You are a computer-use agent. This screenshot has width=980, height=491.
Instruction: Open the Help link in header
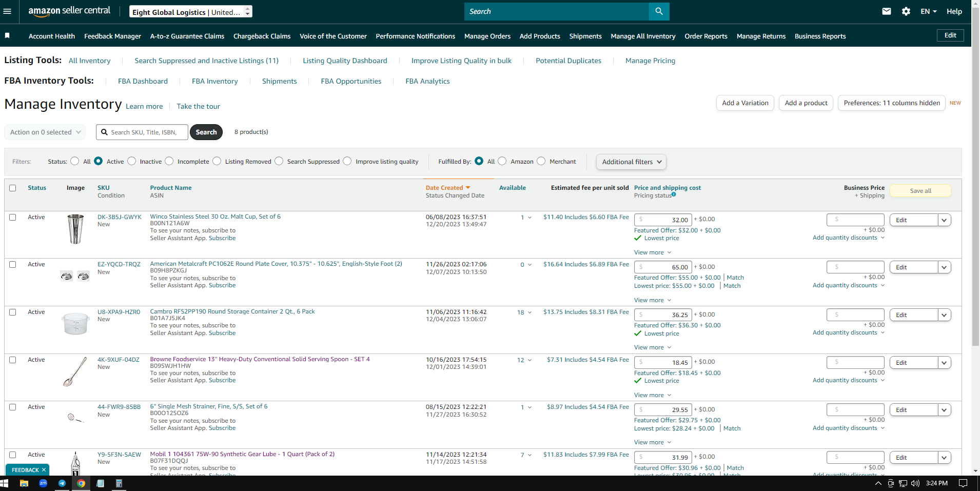click(x=954, y=11)
